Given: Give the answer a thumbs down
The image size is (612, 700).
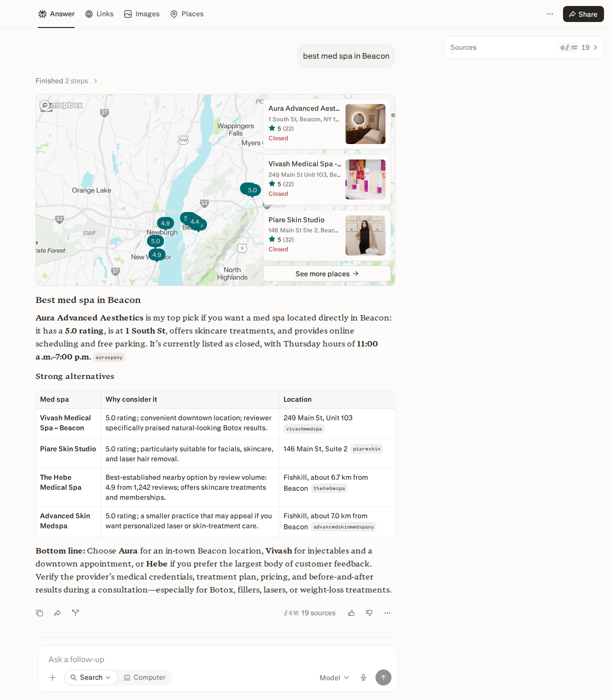Looking at the screenshot, I should click(x=369, y=613).
